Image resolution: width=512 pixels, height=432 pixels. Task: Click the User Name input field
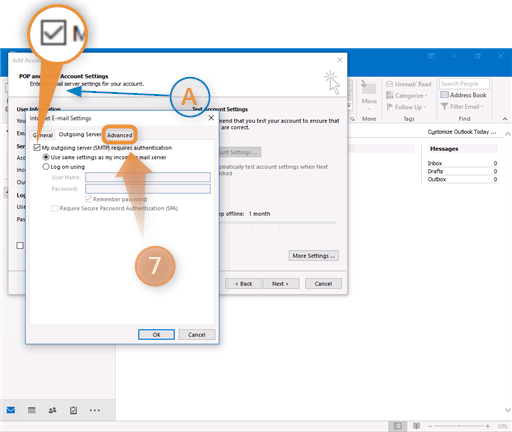click(x=148, y=177)
